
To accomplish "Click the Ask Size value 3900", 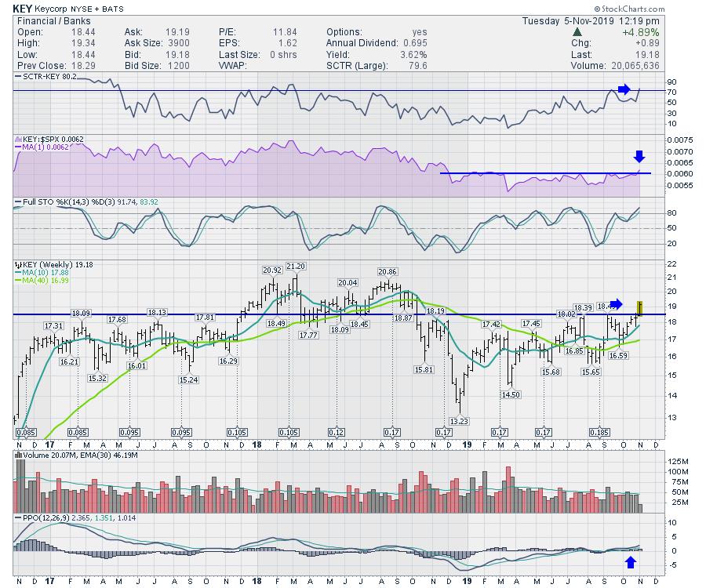I will click(177, 43).
